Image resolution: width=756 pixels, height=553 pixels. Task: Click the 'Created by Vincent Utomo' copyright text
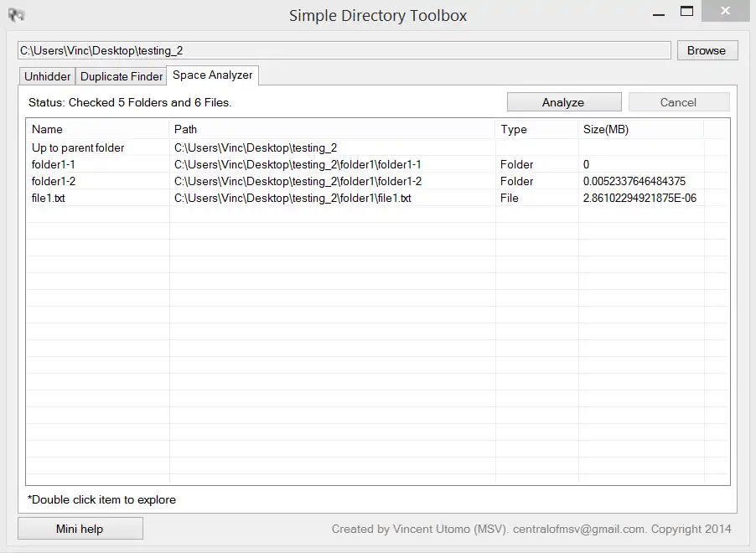[x=531, y=529]
